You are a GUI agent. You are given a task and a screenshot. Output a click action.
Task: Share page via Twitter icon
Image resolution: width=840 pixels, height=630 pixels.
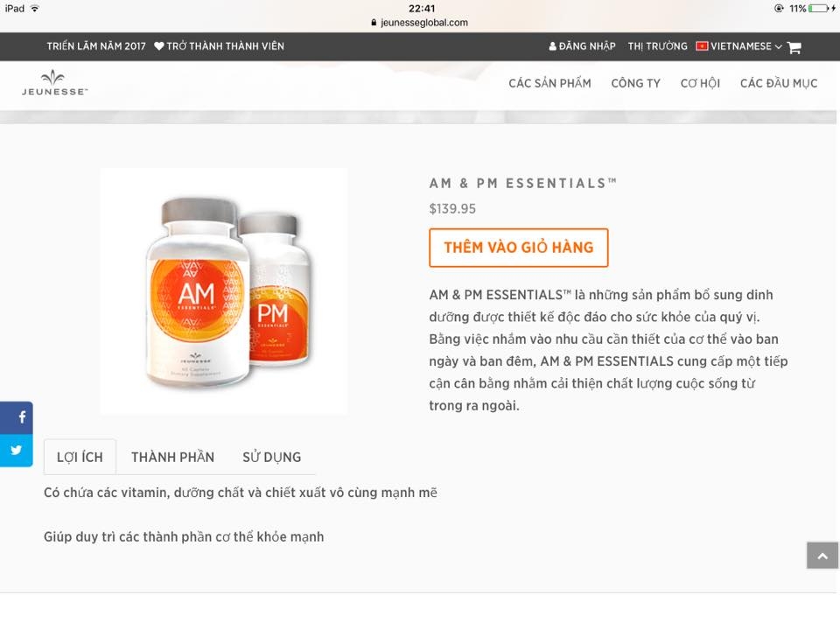click(17, 450)
